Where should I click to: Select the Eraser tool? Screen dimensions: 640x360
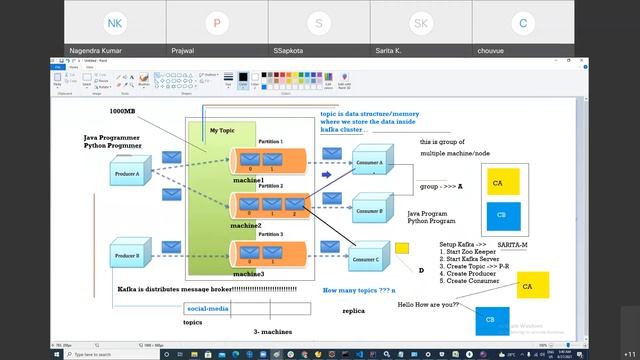pos(118,84)
